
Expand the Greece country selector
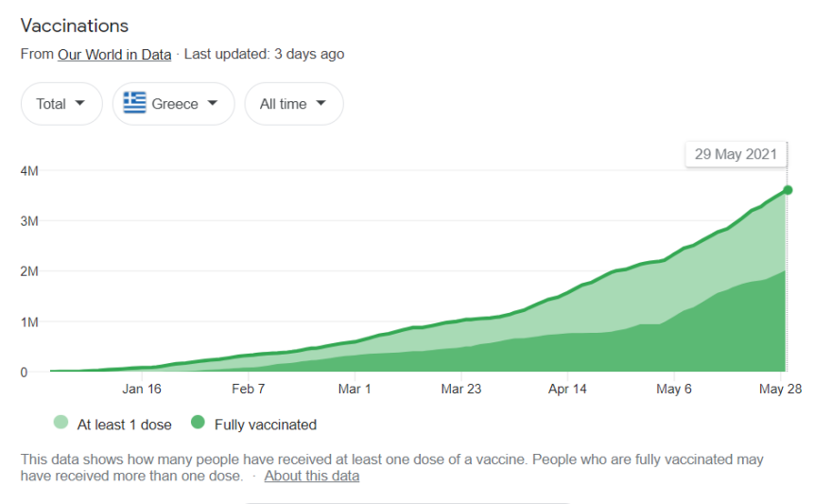click(173, 104)
